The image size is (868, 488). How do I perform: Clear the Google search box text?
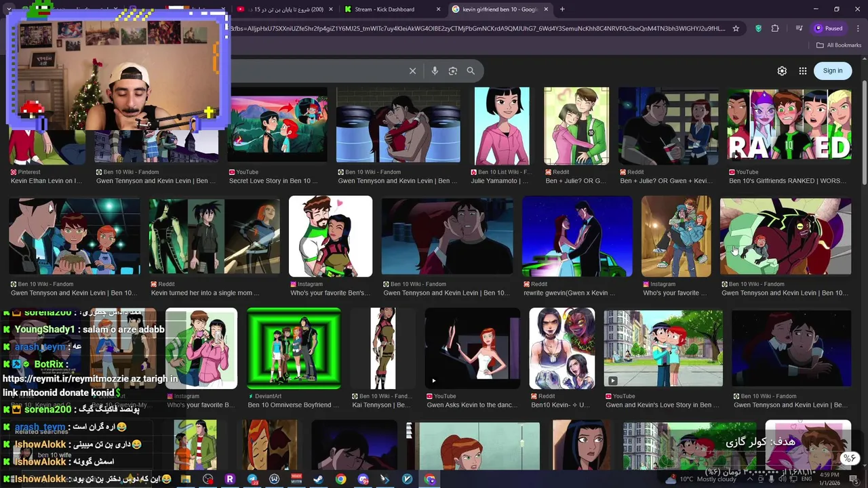point(412,71)
